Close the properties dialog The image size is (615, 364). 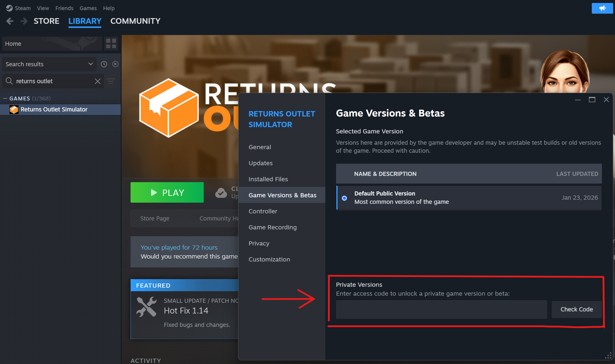tap(606, 100)
